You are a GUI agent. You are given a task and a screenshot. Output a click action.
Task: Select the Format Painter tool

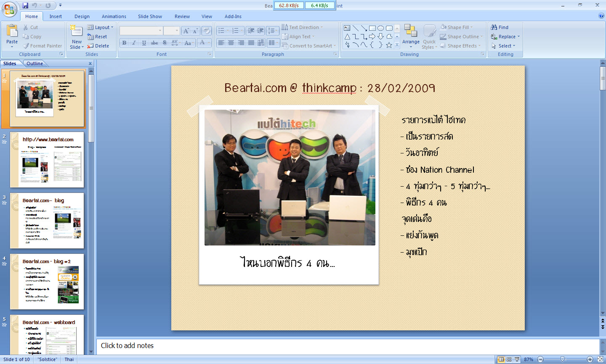[42, 46]
